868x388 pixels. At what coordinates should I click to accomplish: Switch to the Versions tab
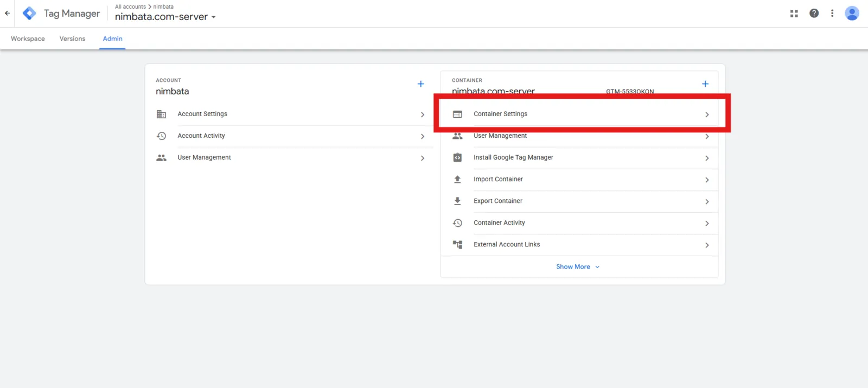(72, 39)
